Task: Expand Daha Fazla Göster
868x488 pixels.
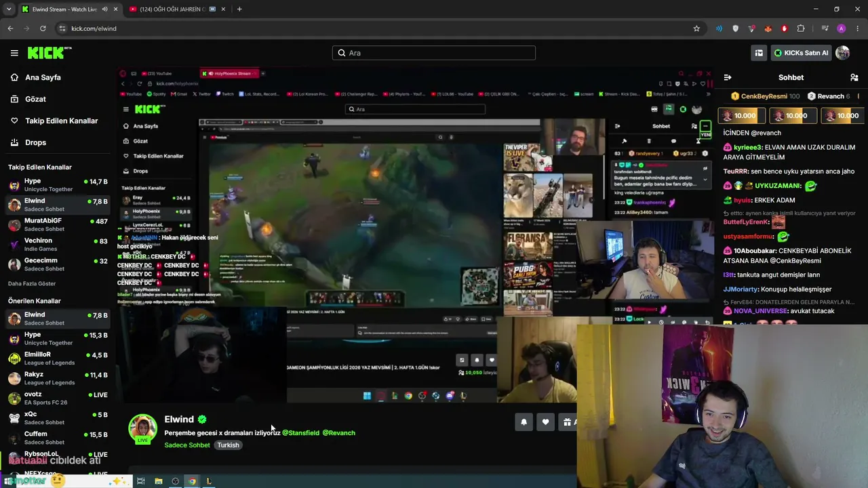Action: click(32, 283)
